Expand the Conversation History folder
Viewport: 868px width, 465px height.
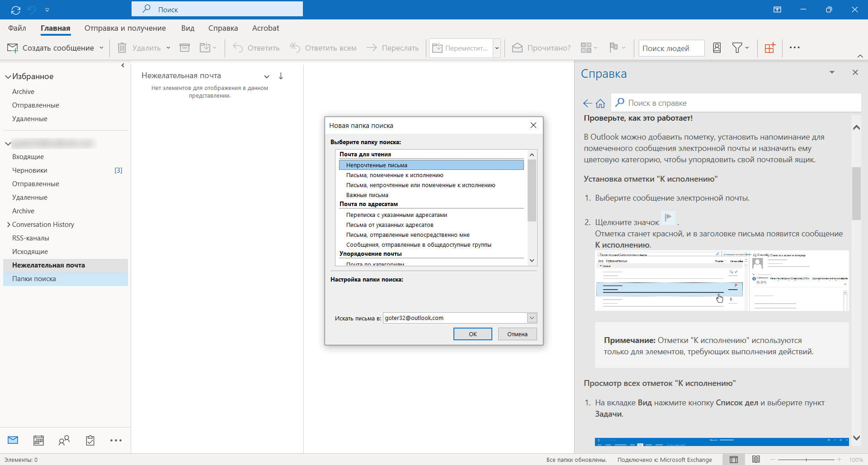8,225
